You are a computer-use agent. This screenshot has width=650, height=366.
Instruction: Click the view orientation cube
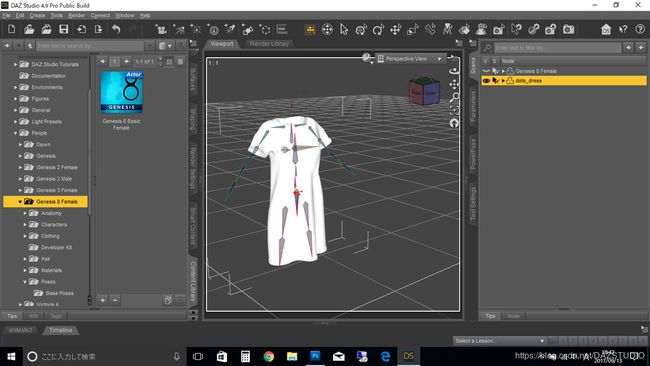tap(424, 90)
